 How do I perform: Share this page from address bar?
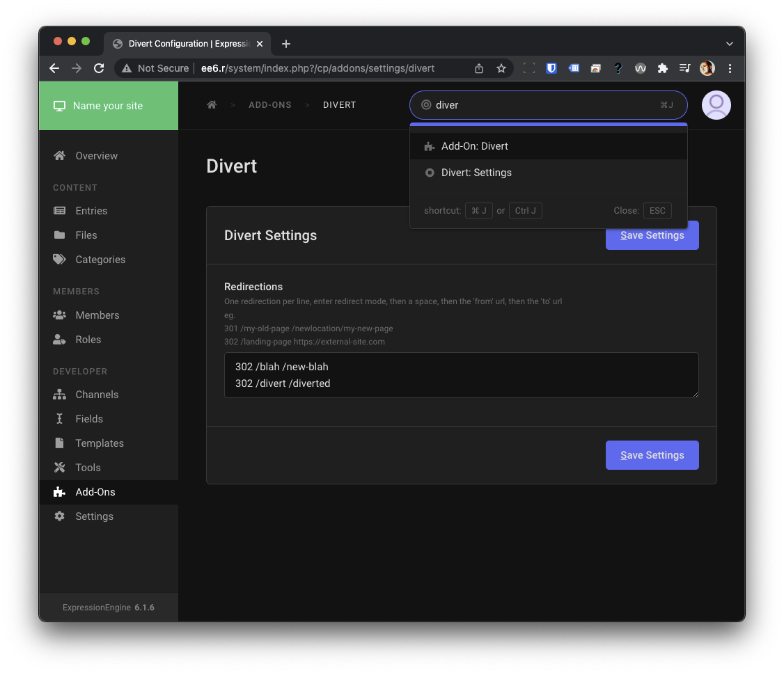(x=479, y=68)
